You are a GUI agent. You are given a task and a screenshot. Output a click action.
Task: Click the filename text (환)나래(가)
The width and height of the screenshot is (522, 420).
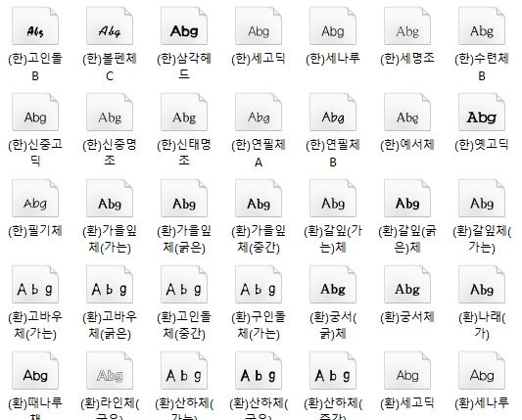[x=482, y=325]
